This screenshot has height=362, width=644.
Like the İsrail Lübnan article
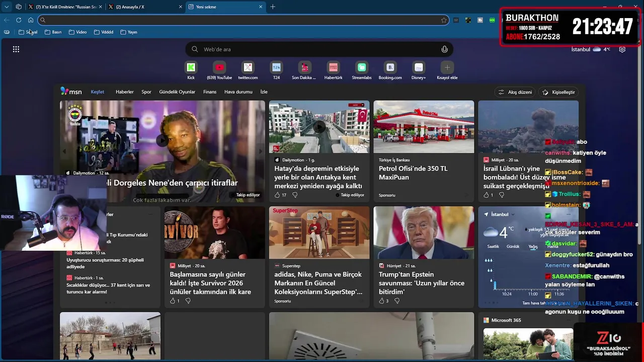[487, 195]
